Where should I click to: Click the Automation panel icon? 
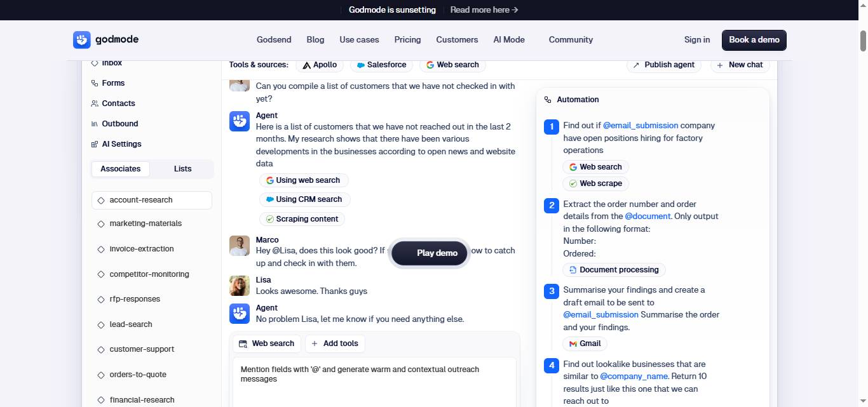[548, 100]
